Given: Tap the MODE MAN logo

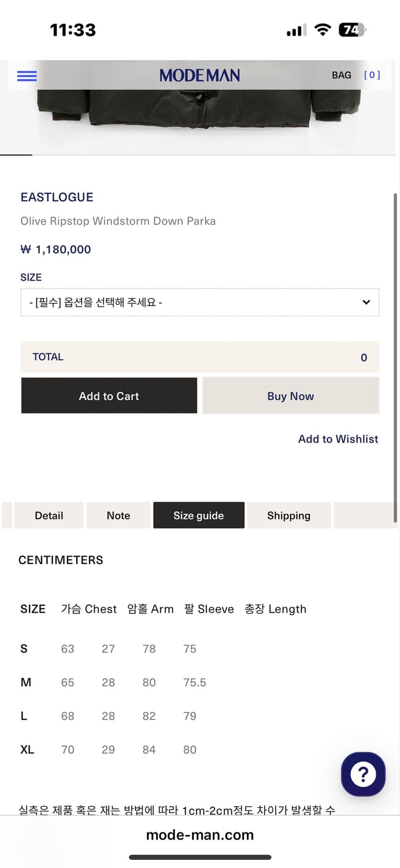Looking at the screenshot, I should tap(199, 75).
